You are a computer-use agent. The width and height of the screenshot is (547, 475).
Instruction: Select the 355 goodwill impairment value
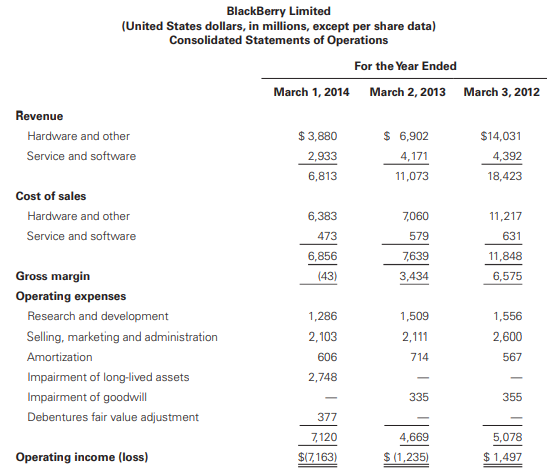[x=512, y=397]
